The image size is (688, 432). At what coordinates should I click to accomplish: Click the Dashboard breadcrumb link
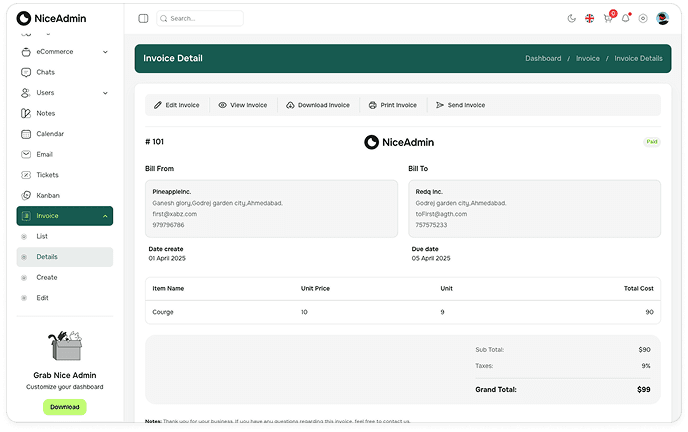tap(543, 59)
